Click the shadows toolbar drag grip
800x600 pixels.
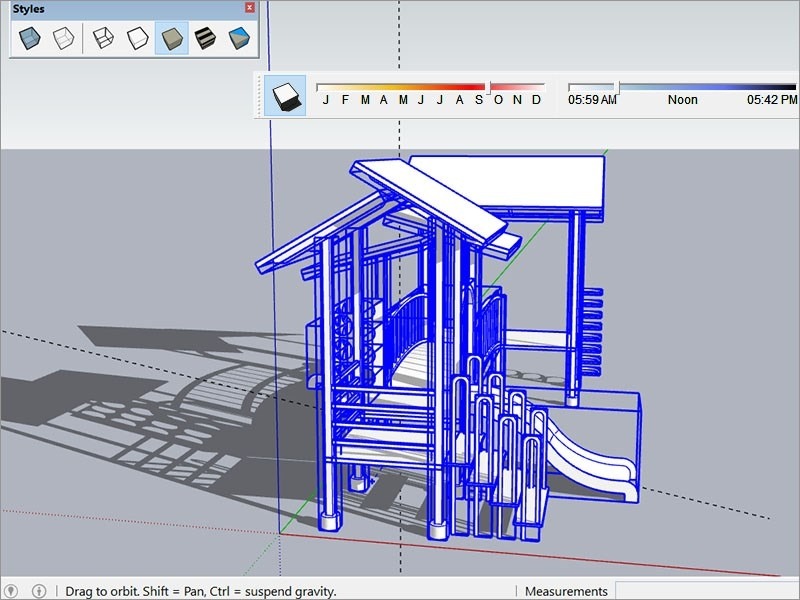tap(259, 95)
